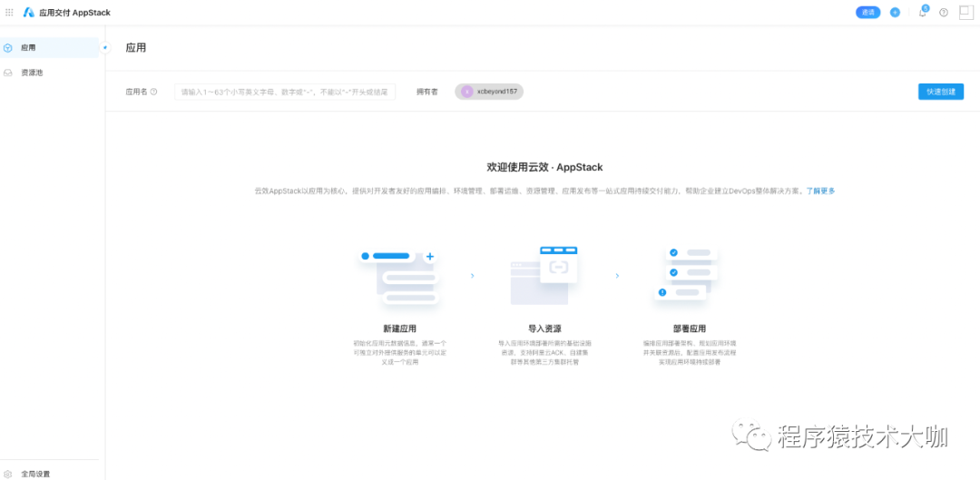Viewport: 980px width, 480px height.
Task: Click the 全局设置 gear icon
Action: pos(8,474)
